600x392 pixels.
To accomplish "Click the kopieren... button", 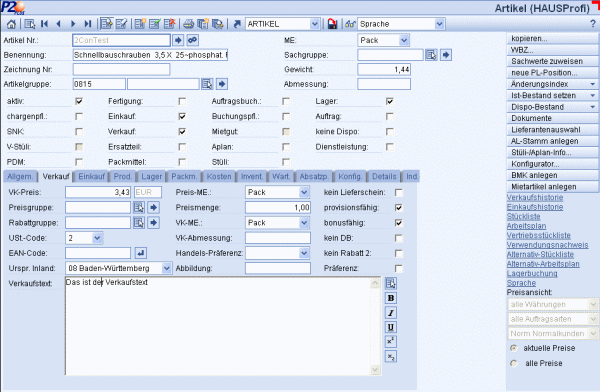I will click(x=553, y=39).
